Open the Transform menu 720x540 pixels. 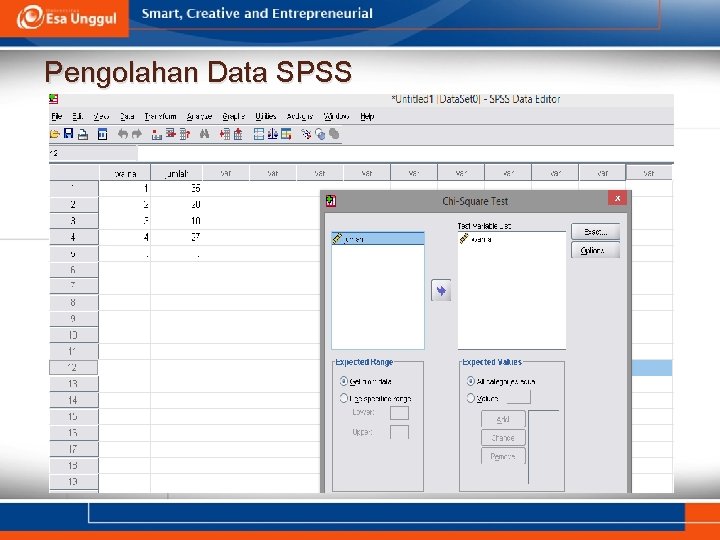point(160,116)
